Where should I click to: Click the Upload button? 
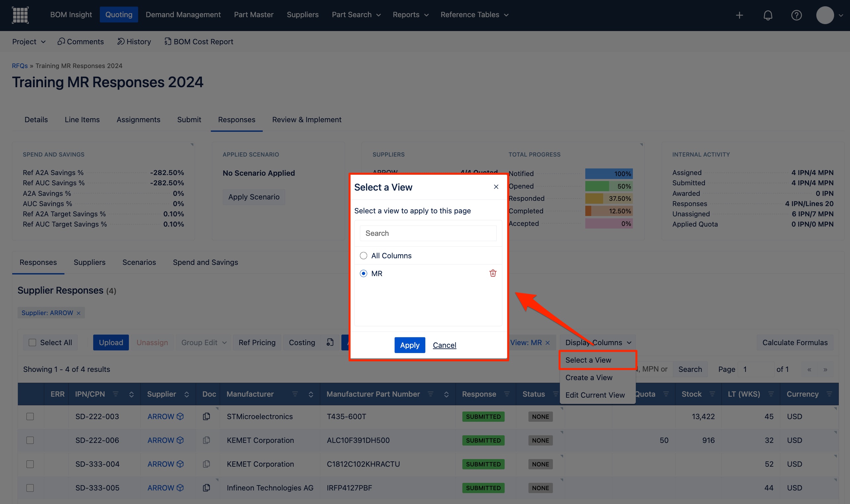pos(111,342)
